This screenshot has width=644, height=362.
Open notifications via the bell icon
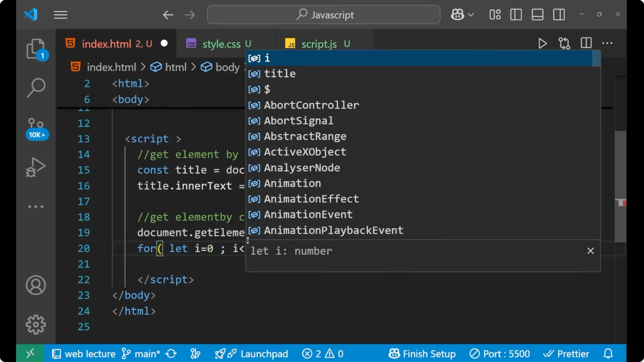pyautogui.click(x=608, y=353)
